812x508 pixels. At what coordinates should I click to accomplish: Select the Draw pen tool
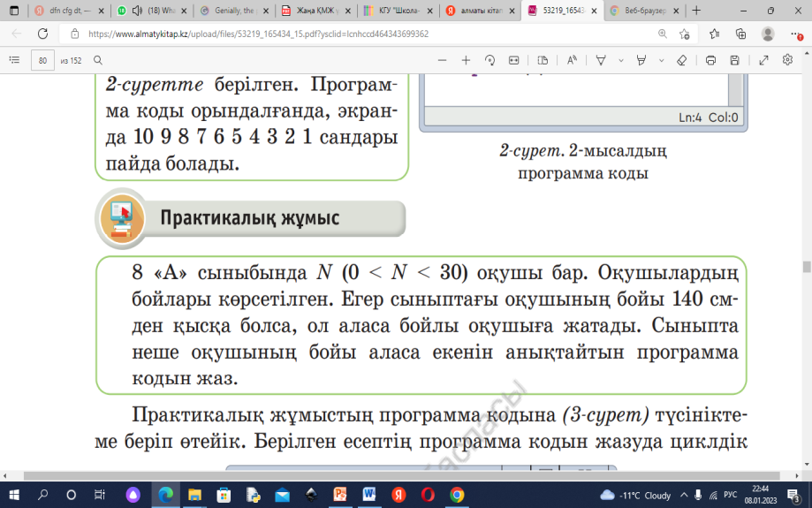tap(601, 60)
